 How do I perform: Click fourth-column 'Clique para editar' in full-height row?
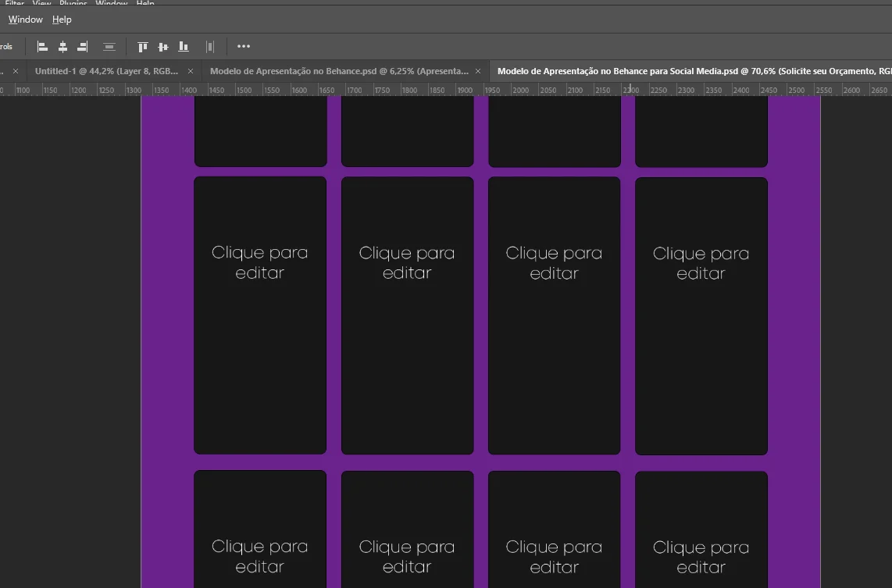(x=701, y=263)
